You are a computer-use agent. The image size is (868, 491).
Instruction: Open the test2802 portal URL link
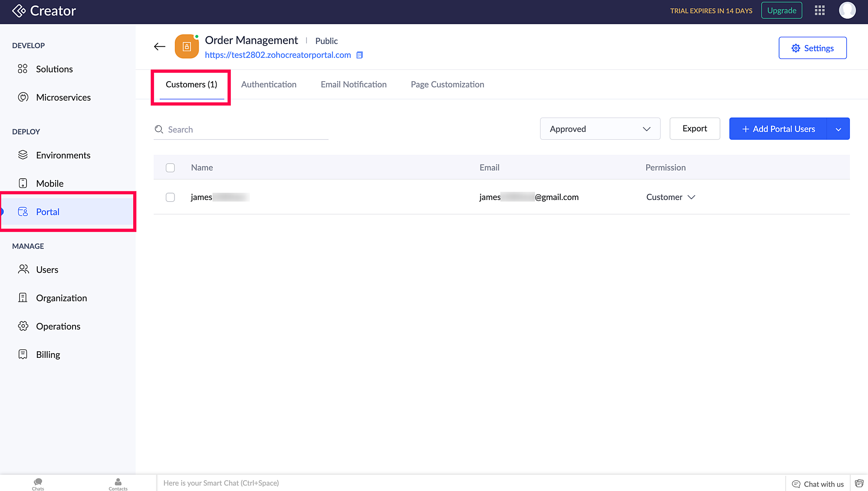click(x=278, y=55)
